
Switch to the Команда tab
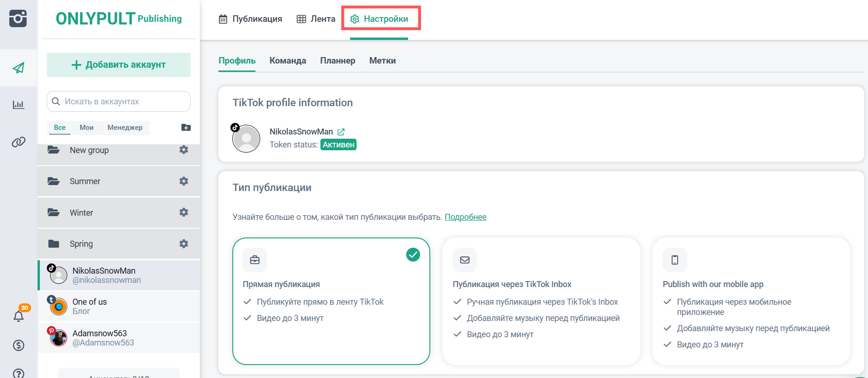pyautogui.click(x=287, y=61)
